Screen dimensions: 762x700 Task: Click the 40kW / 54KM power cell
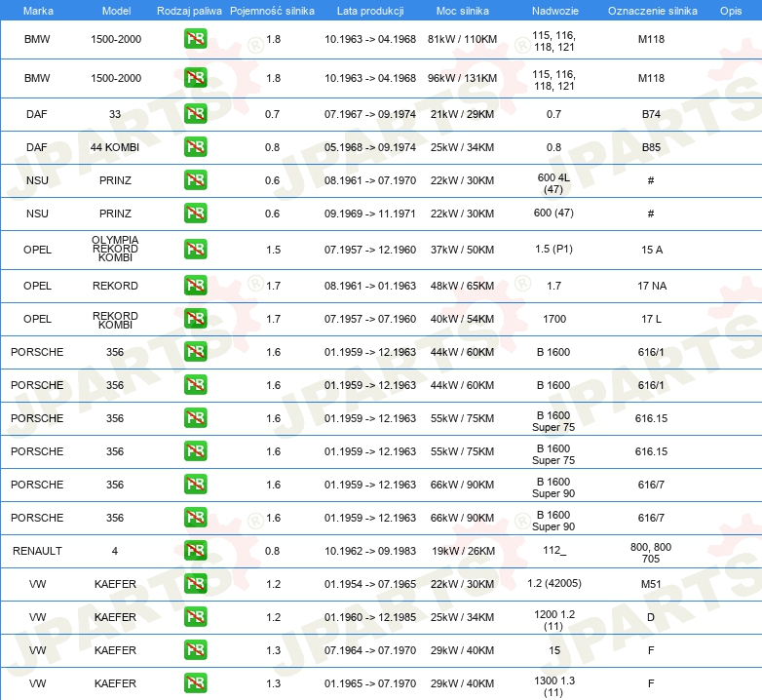(462, 319)
